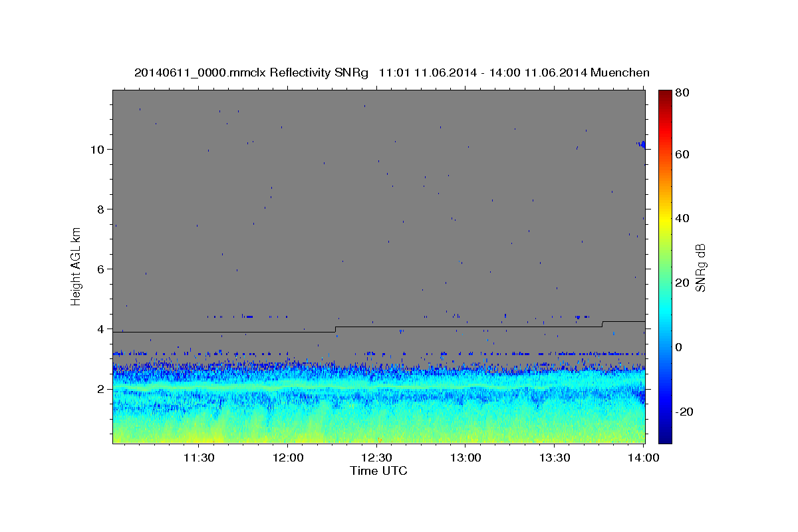
Task: Click the 'SNRg dB' colorbar label
Action: pos(700,267)
